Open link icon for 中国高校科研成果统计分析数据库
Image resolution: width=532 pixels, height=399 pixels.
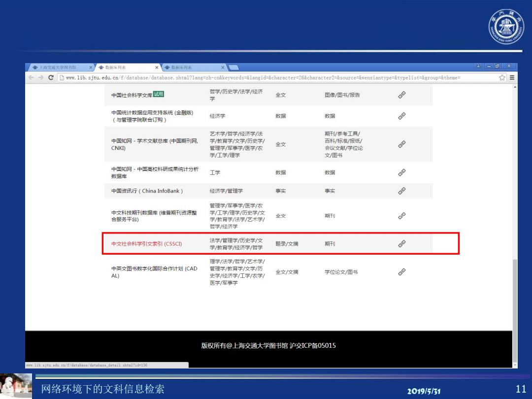[x=402, y=172]
